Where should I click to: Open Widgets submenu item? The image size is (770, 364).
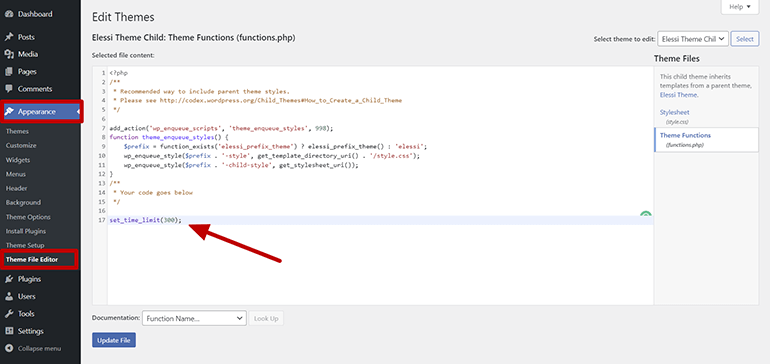click(x=18, y=160)
